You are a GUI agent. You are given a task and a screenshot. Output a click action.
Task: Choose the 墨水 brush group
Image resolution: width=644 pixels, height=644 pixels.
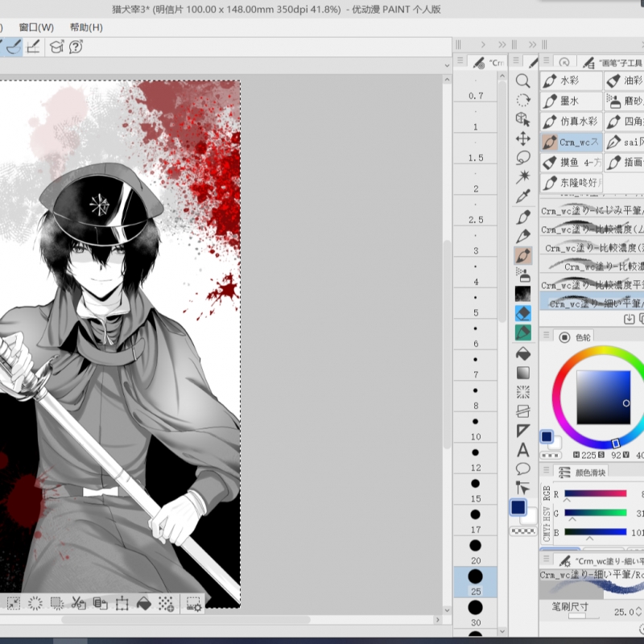tap(572, 101)
